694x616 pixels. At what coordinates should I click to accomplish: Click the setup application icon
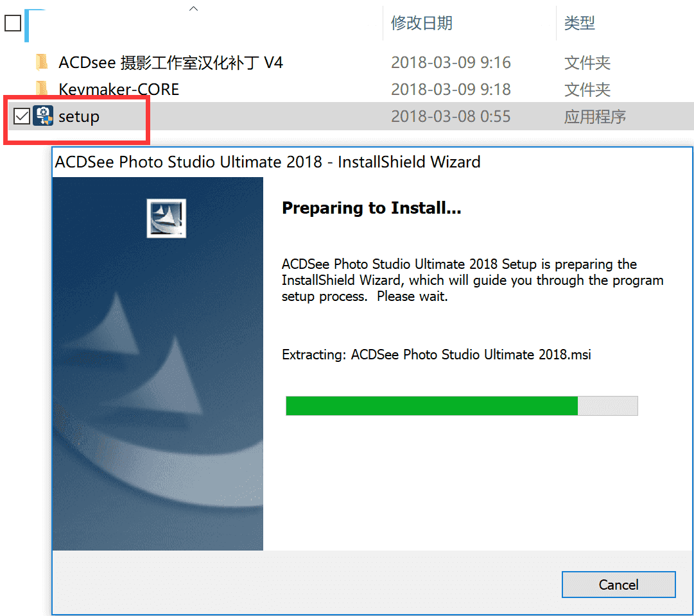click(x=43, y=116)
